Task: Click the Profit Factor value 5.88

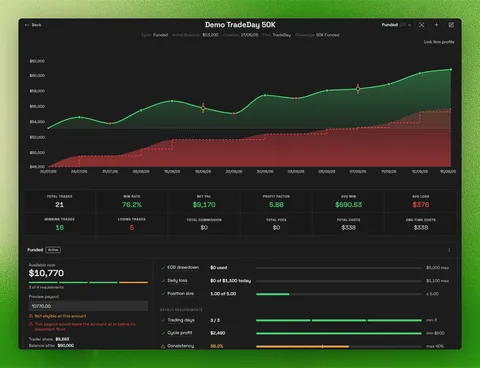Action: tap(276, 205)
